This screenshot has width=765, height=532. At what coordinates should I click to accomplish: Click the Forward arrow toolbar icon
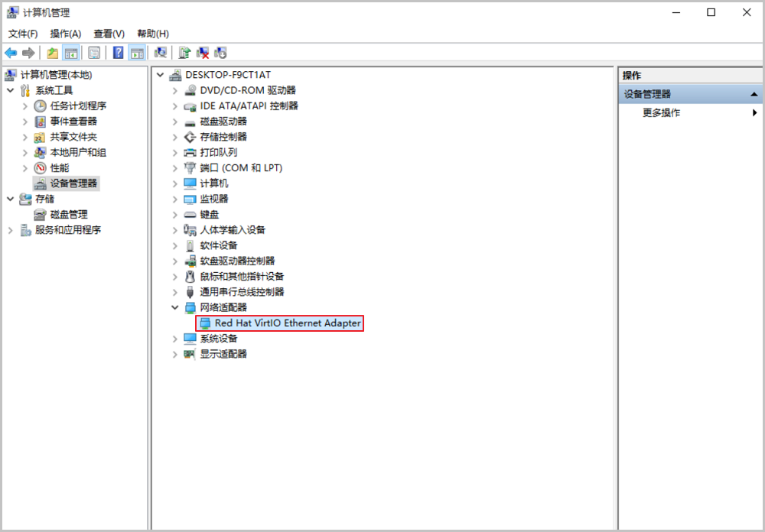tap(28, 53)
